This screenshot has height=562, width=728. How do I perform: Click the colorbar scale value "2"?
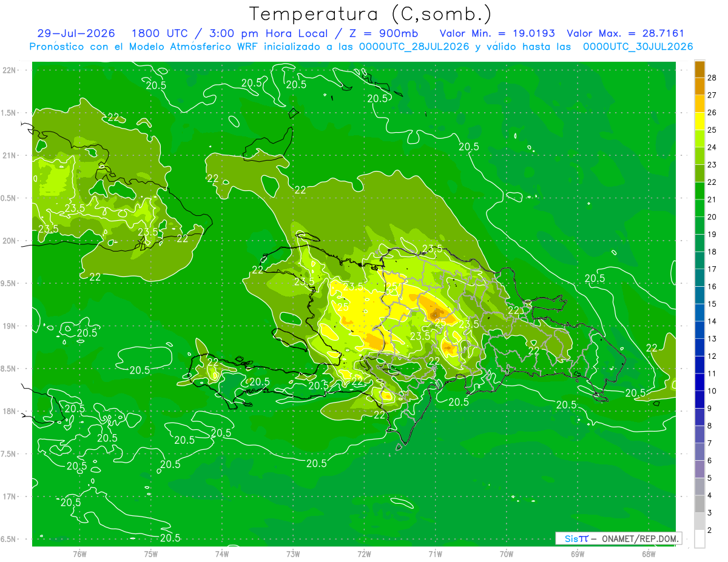coord(710,530)
